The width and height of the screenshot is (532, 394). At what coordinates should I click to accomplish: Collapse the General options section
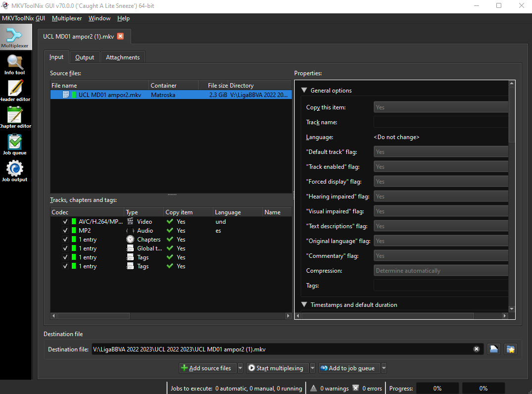point(304,90)
